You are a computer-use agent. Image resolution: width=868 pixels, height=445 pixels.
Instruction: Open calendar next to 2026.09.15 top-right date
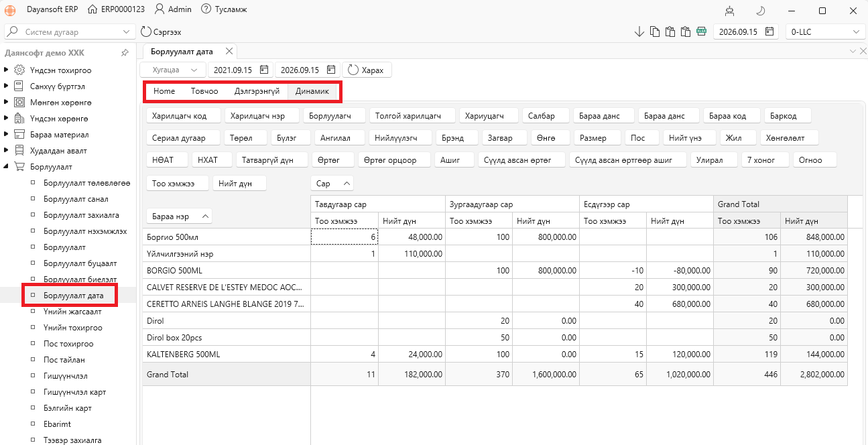coord(769,31)
